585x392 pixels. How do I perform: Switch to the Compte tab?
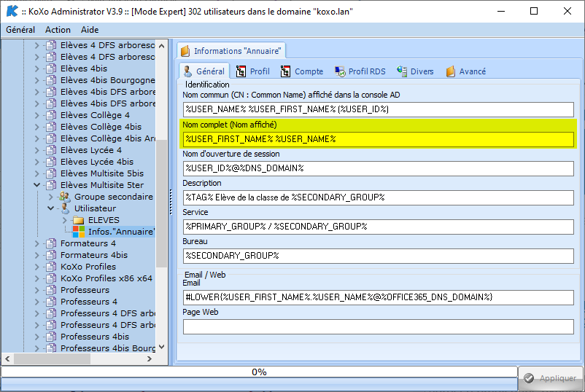pos(302,71)
